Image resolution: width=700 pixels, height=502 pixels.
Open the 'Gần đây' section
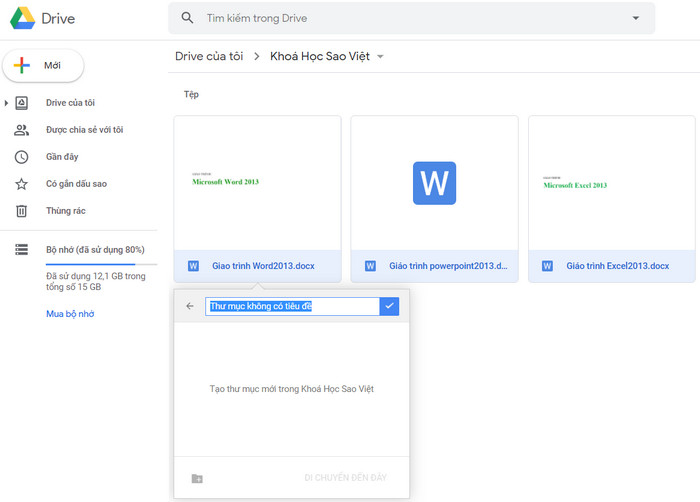(62, 157)
